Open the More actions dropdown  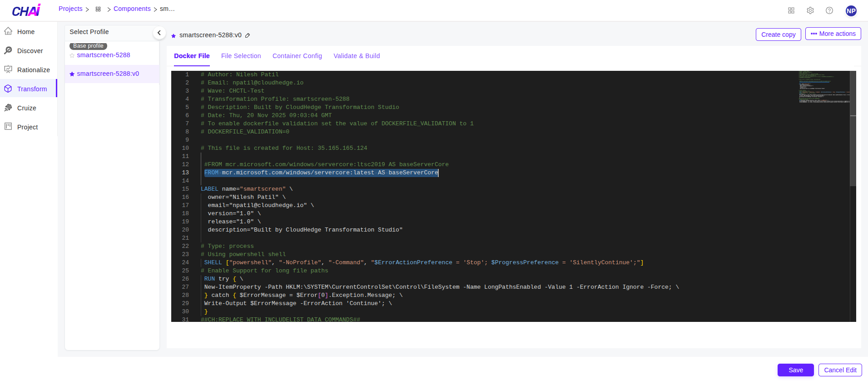pyautogui.click(x=833, y=34)
